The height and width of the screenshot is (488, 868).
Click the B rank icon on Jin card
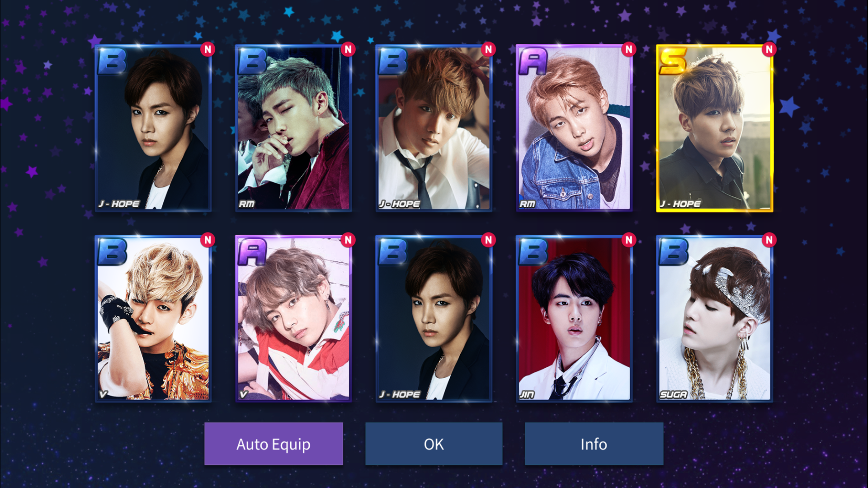[x=533, y=252]
